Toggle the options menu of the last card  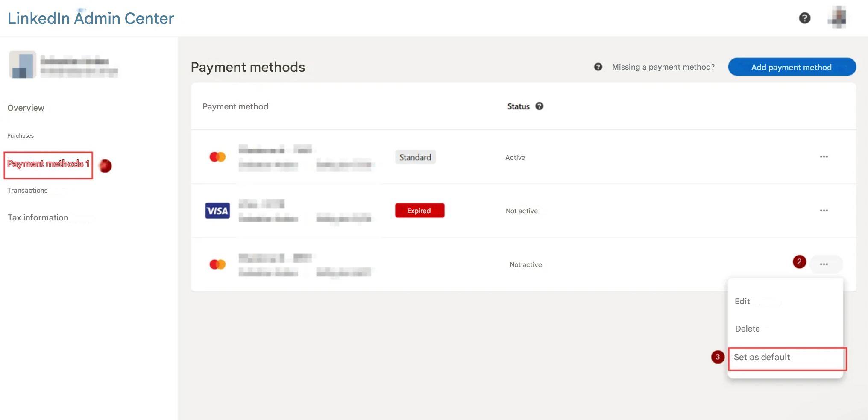click(825, 264)
